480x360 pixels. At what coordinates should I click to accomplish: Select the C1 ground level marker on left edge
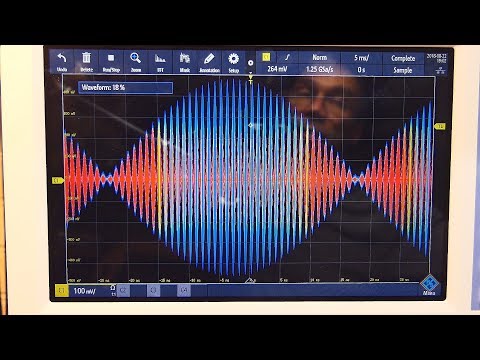point(57,180)
